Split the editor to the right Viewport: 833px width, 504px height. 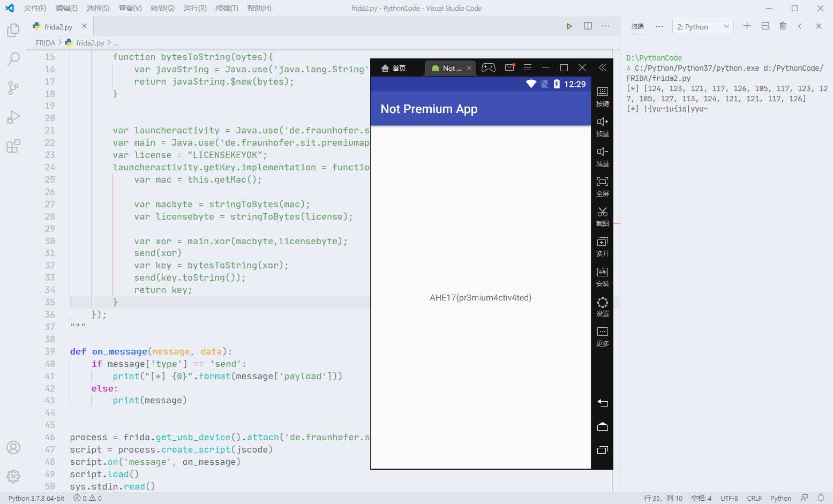click(x=588, y=26)
